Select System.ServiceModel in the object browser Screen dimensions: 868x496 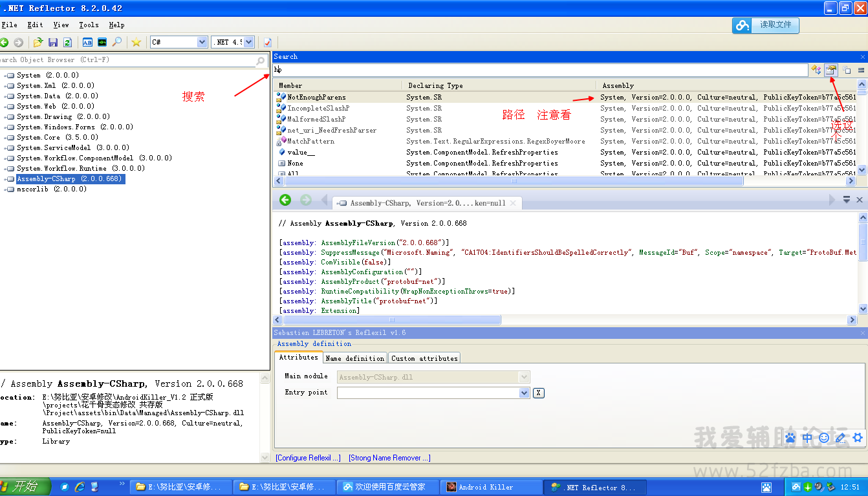coord(73,148)
